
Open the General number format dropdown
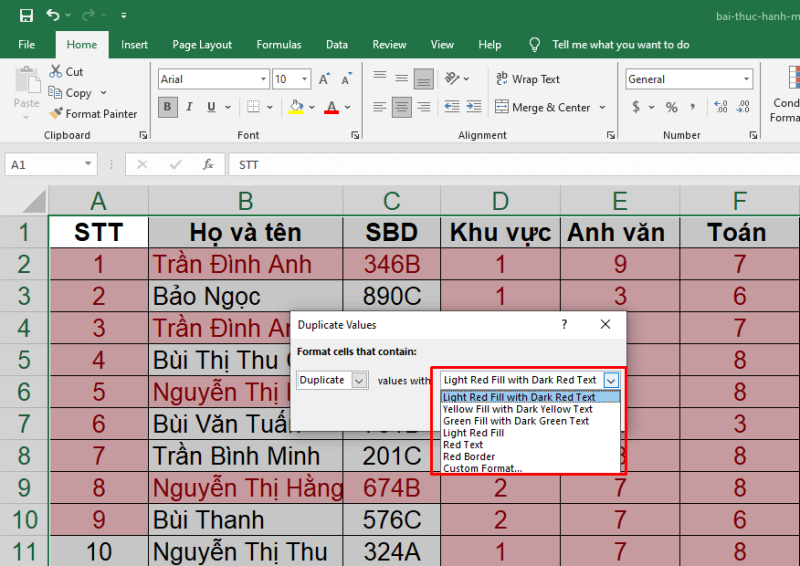pyautogui.click(x=746, y=79)
